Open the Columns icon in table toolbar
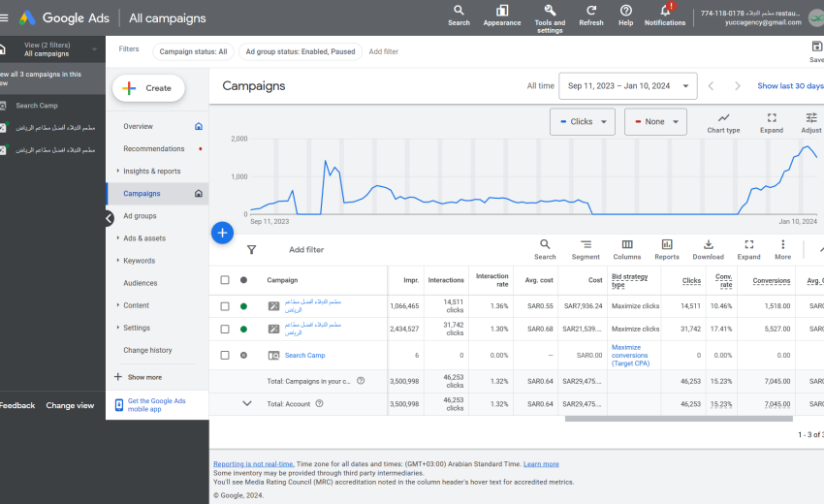 point(627,245)
